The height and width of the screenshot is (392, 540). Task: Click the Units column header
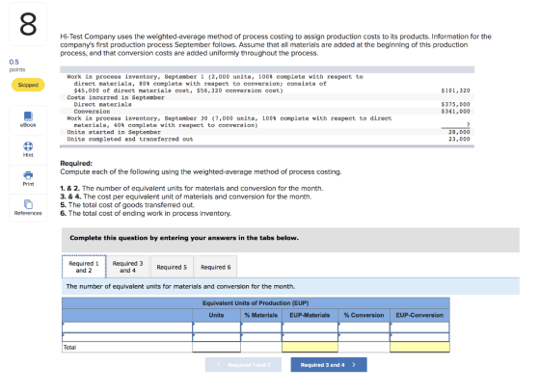pos(216,315)
